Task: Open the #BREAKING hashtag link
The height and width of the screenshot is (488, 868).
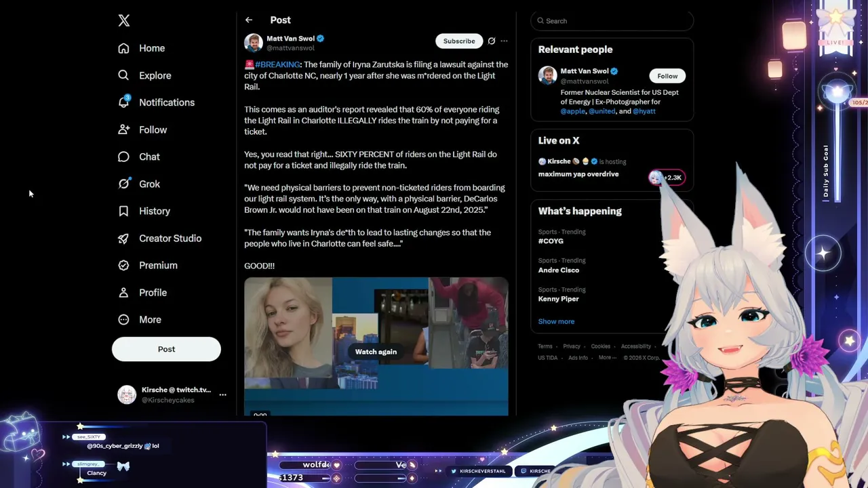Action: click(277, 64)
